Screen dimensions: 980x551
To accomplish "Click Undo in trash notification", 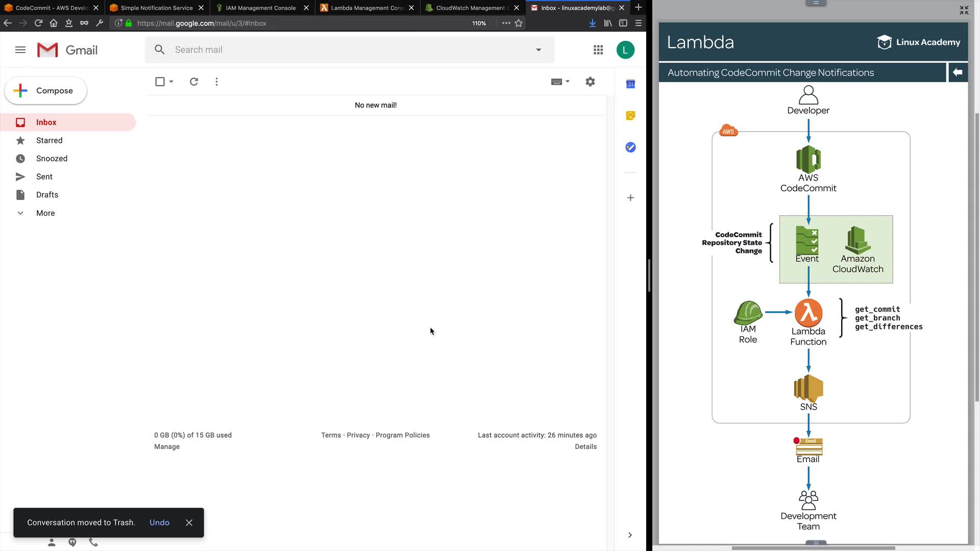I will pos(159,522).
